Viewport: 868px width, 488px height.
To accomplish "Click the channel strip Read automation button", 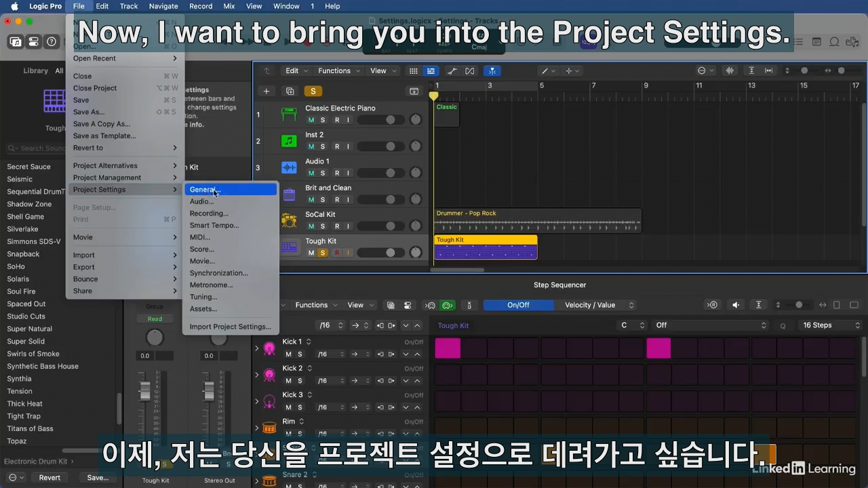I will [x=155, y=319].
